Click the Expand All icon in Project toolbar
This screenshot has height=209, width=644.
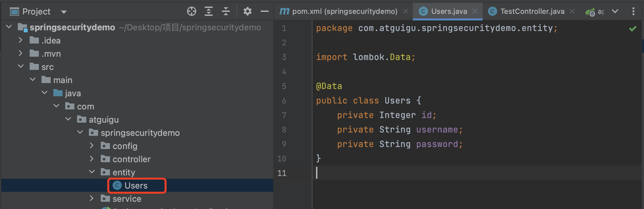pos(208,12)
